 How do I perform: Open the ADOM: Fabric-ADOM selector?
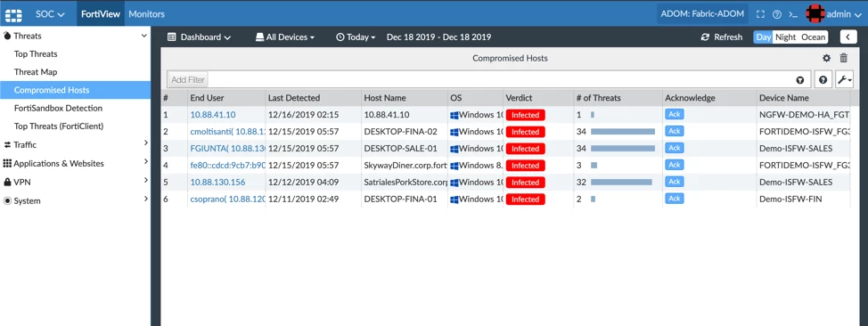(x=702, y=14)
